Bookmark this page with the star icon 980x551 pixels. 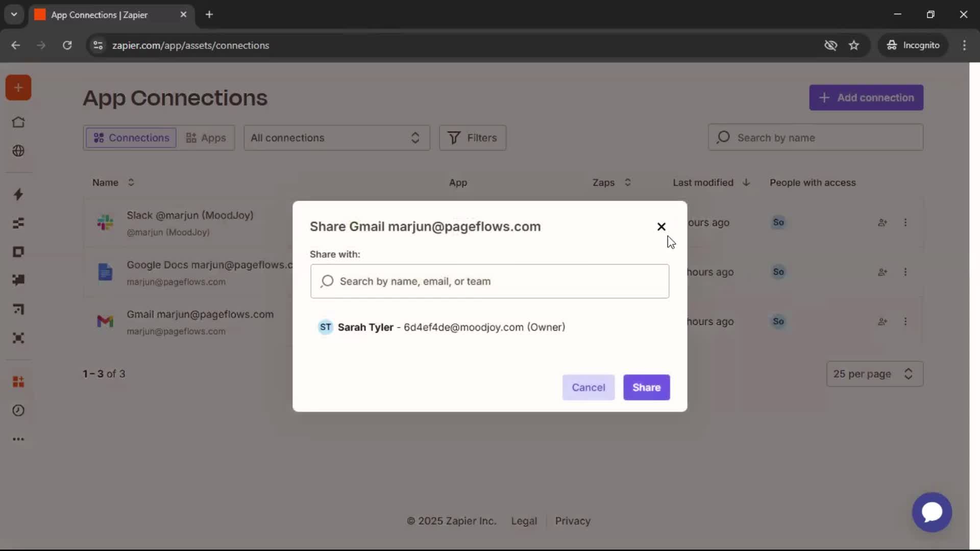click(854, 45)
